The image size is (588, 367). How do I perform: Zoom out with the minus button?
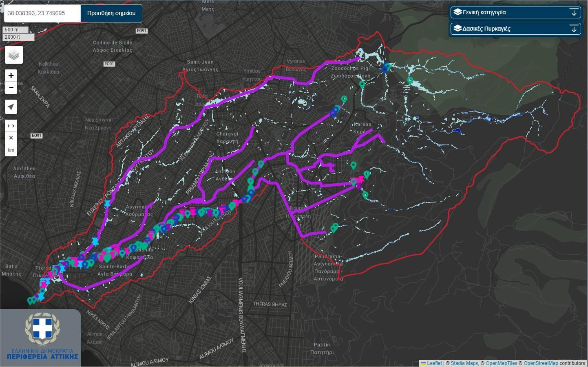click(11, 87)
